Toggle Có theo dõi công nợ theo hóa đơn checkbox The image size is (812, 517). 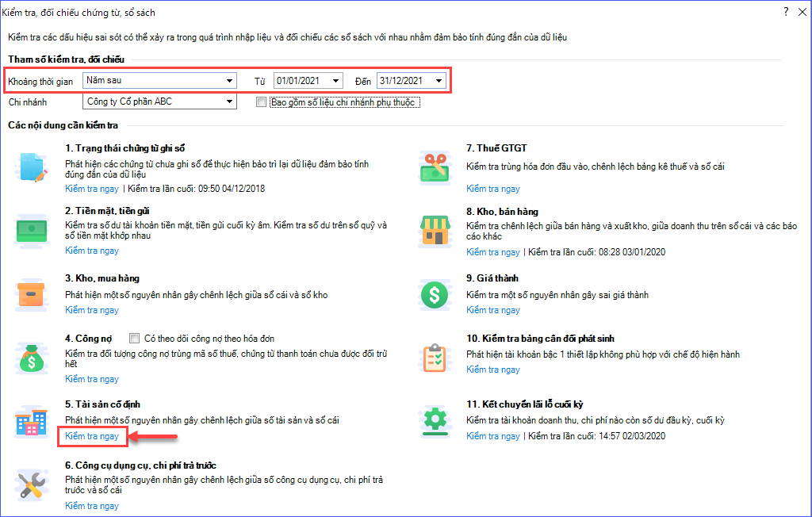pyautogui.click(x=133, y=339)
